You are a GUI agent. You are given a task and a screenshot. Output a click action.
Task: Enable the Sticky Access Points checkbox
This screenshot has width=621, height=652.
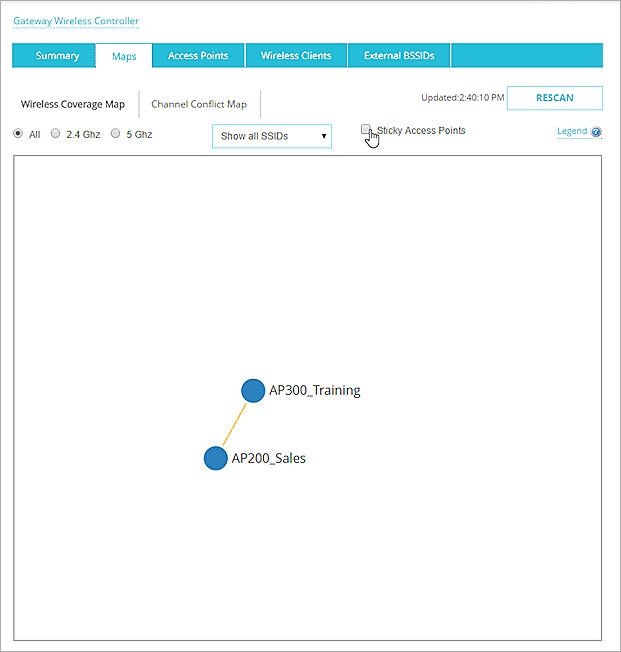[x=366, y=129]
